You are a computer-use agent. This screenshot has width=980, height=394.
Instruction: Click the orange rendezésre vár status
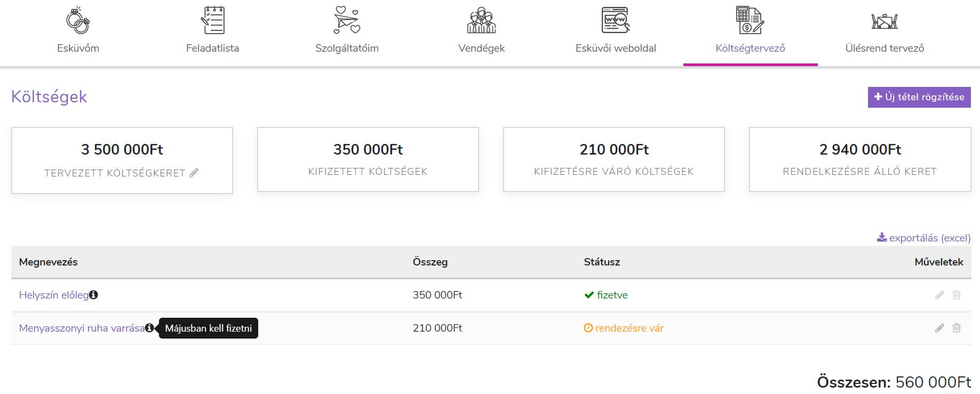tap(624, 328)
